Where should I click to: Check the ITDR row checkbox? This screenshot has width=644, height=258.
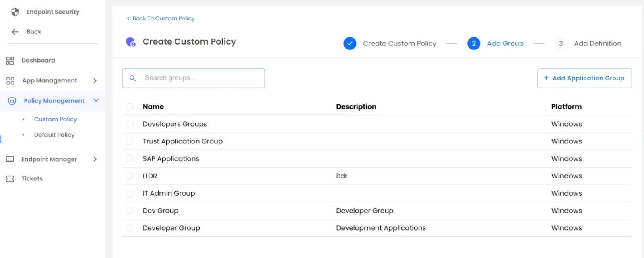(129, 176)
